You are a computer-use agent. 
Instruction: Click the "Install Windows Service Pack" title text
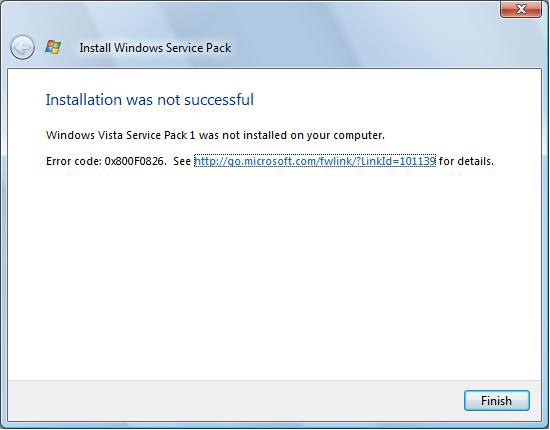coord(155,48)
